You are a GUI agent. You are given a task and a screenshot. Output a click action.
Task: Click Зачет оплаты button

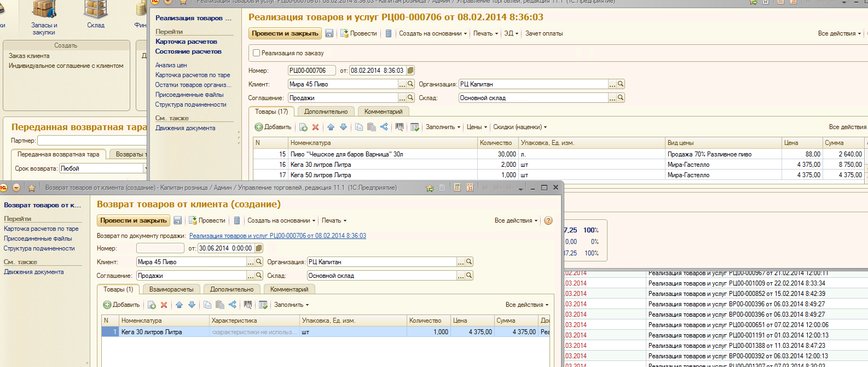[544, 33]
